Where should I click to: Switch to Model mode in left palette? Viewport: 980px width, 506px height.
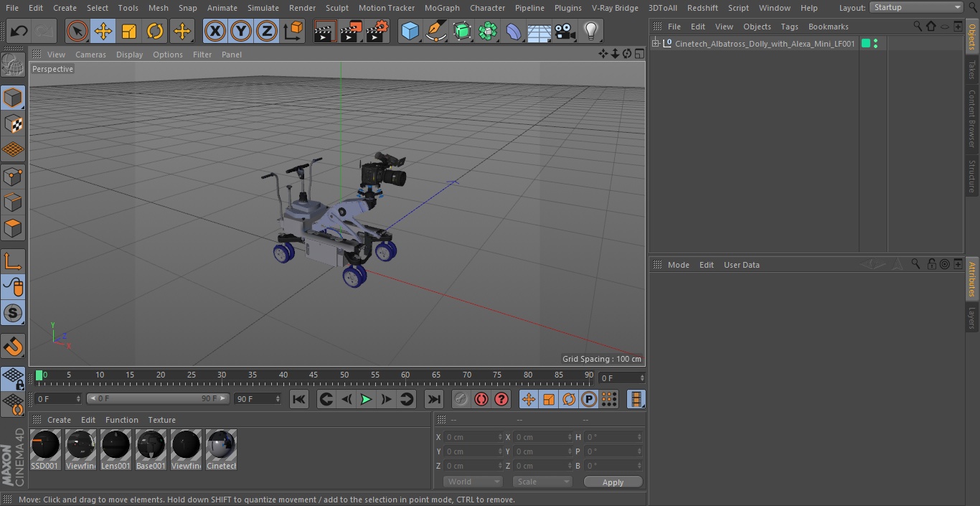tap(13, 98)
